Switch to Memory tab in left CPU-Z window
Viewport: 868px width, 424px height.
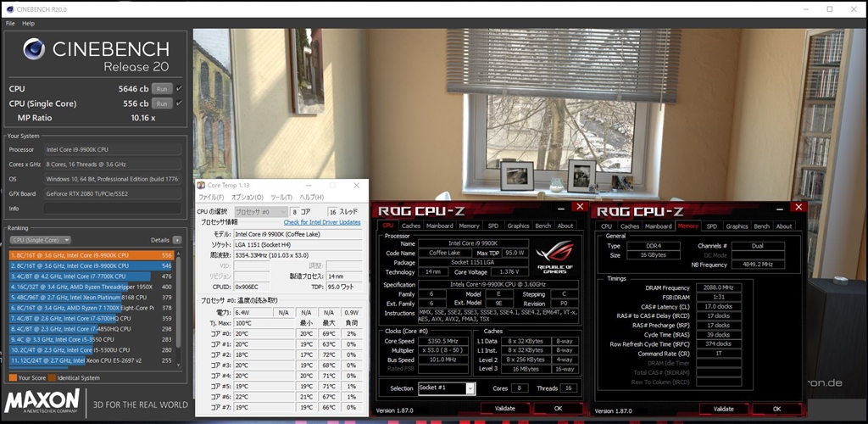pos(469,226)
